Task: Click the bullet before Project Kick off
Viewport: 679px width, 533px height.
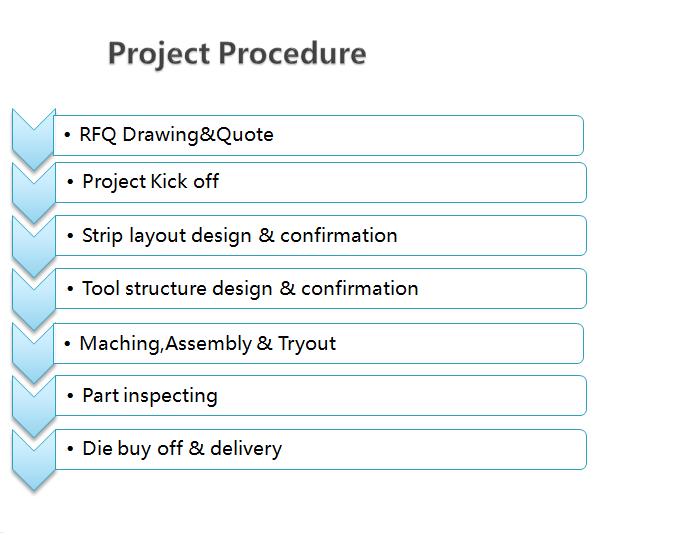Action: pos(70,182)
